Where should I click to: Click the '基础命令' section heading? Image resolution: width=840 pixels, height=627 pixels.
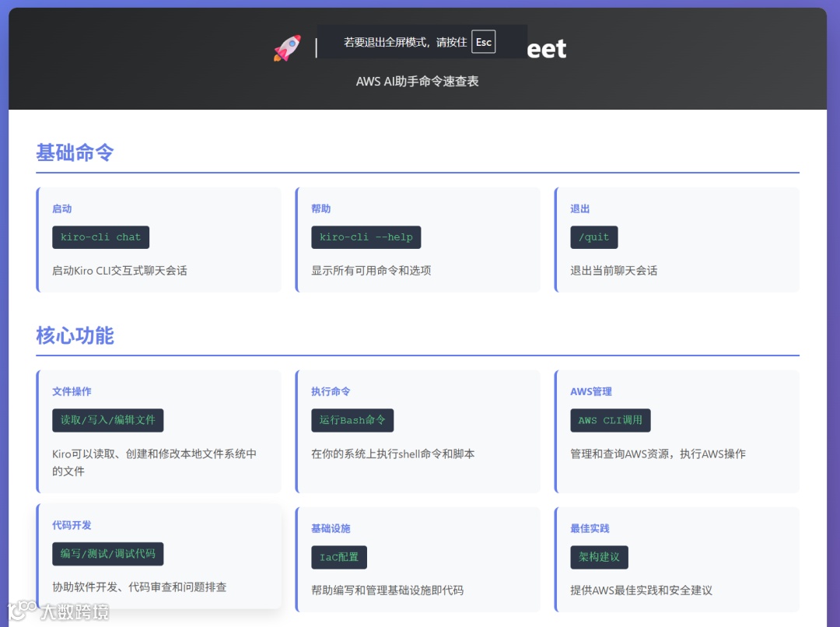point(75,152)
